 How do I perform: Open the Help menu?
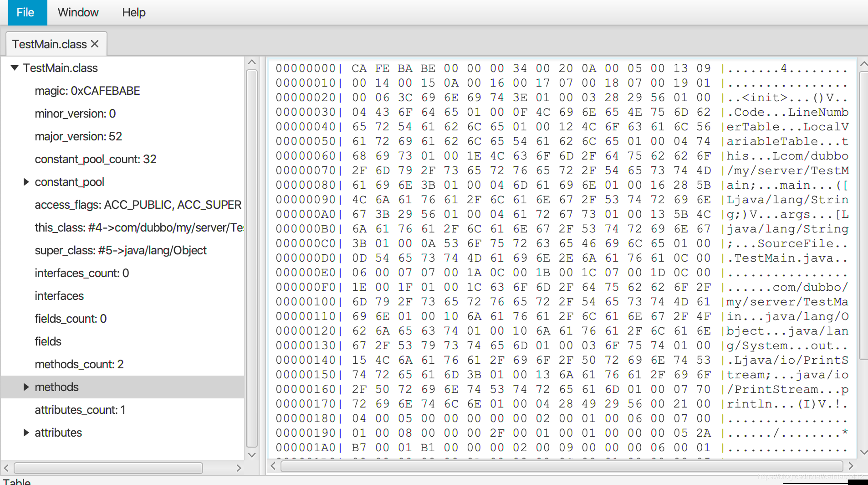point(134,12)
